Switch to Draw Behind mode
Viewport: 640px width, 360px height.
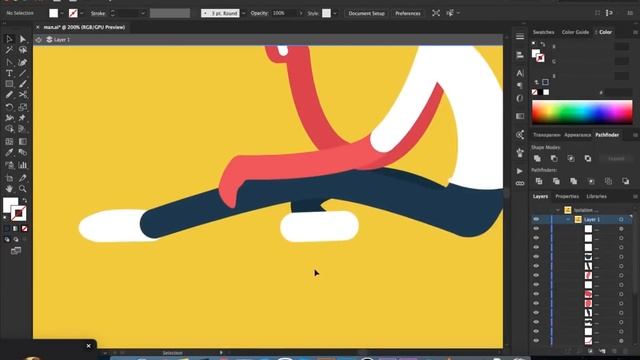pyautogui.click(x=16, y=240)
